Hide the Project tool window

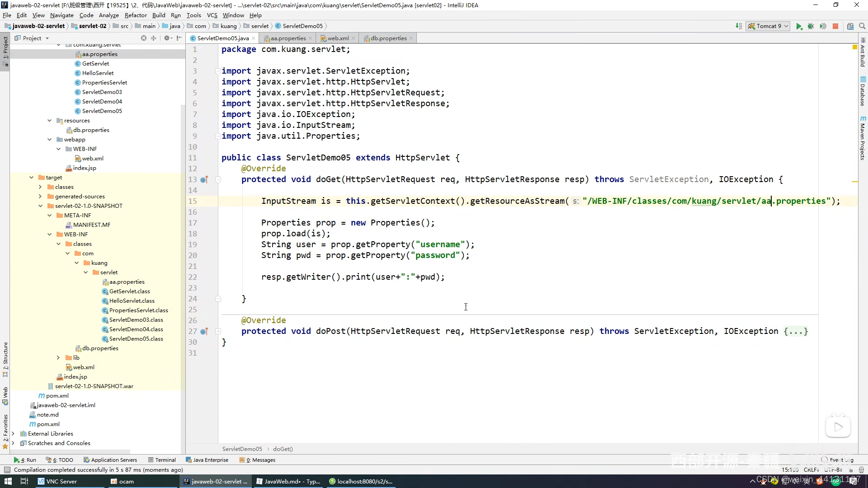pyautogui.click(x=179, y=38)
